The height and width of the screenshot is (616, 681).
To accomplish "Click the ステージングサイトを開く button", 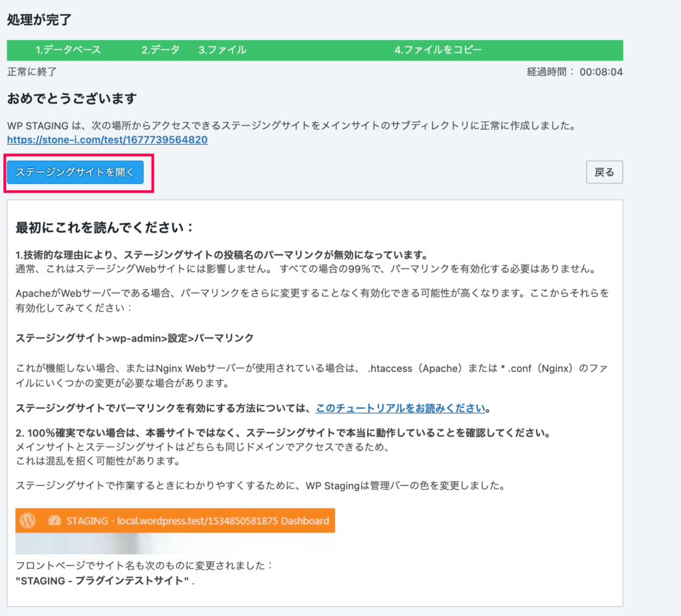I will tap(75, 172).
